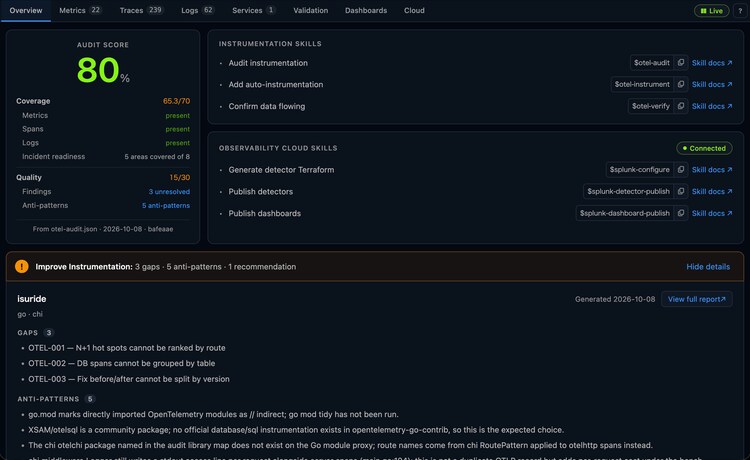The height and width of the screenshot is (460, 750).
Task: Click the $otel-verify command chip
Action: pyautogui.click(x=651, y=106)
